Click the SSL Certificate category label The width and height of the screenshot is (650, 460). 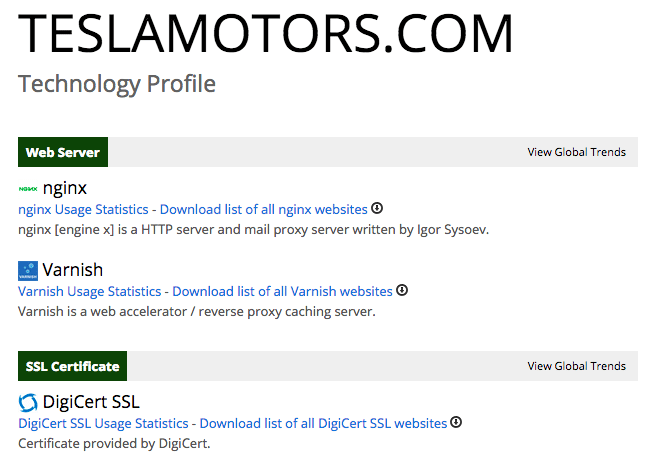coord(72,366)
